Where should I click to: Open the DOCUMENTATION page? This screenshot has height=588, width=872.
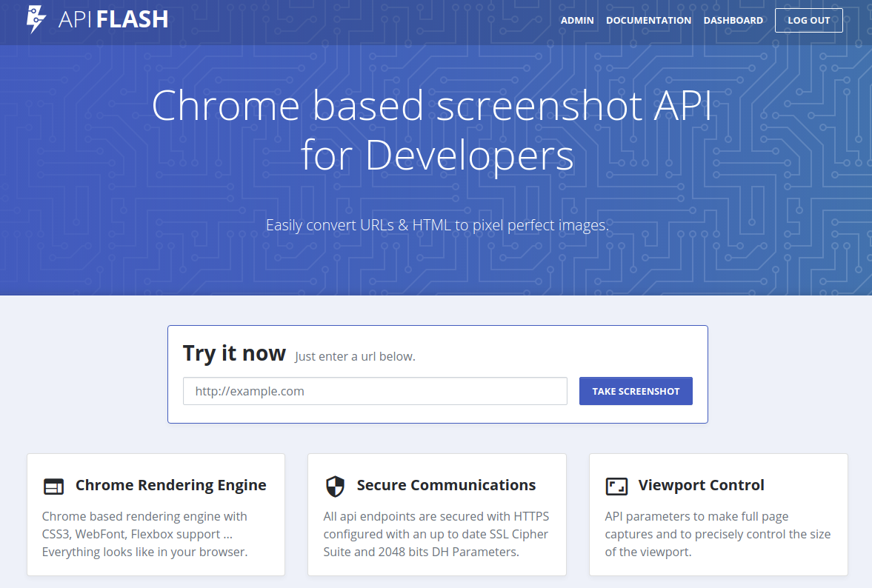648,21
